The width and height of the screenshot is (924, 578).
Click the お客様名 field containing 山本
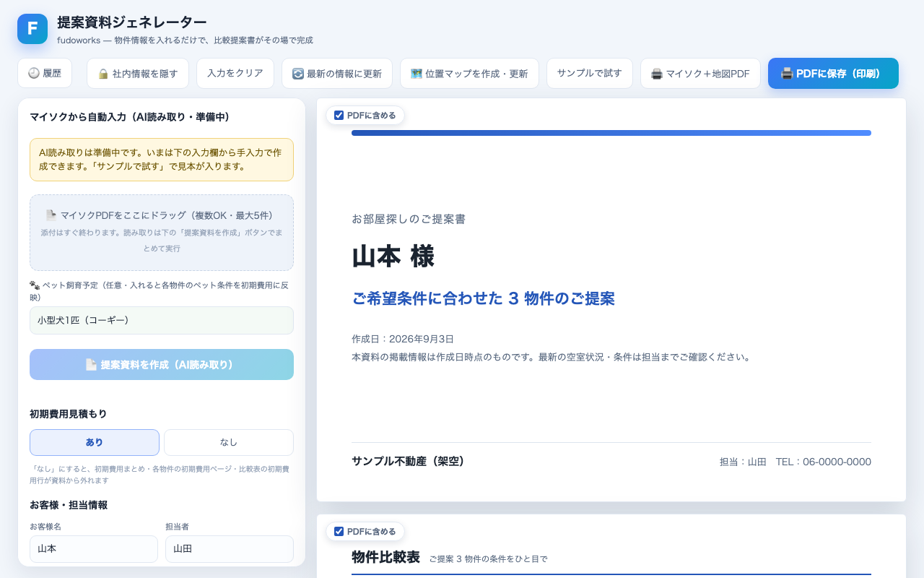pyautogui.click(x=94, y=549)
